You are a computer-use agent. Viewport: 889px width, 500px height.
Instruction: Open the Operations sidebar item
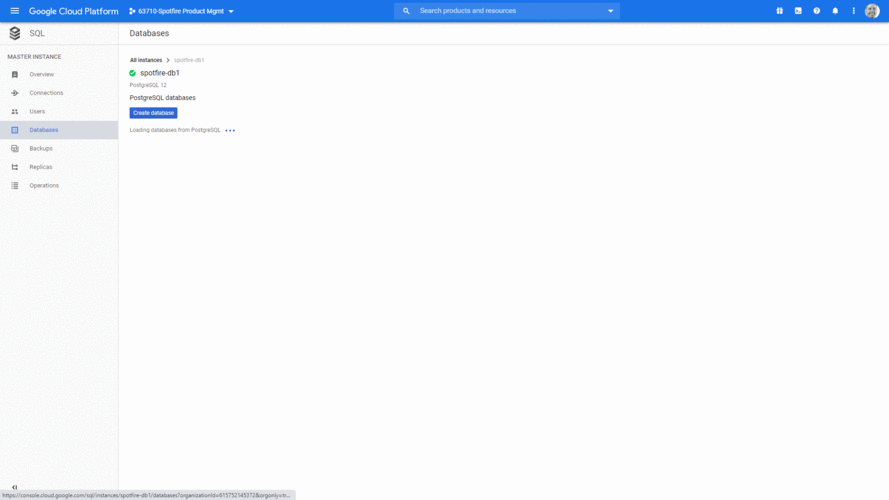(x=59, y=185)
